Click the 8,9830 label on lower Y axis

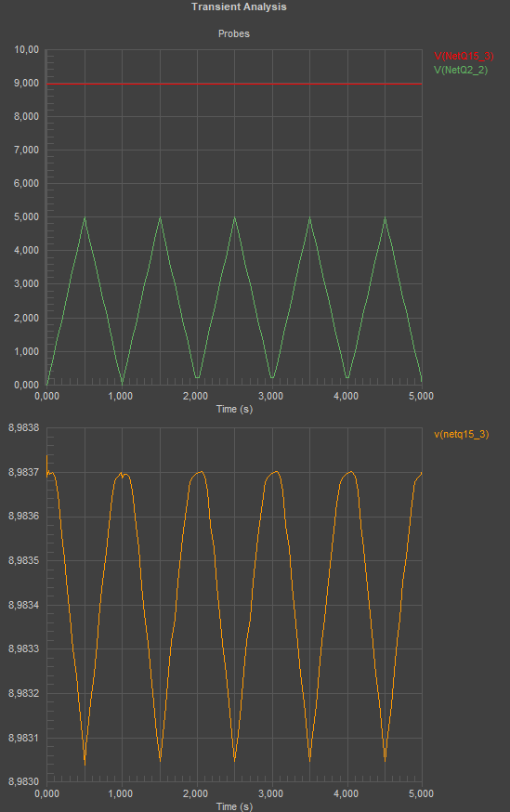tap(23, 782)
